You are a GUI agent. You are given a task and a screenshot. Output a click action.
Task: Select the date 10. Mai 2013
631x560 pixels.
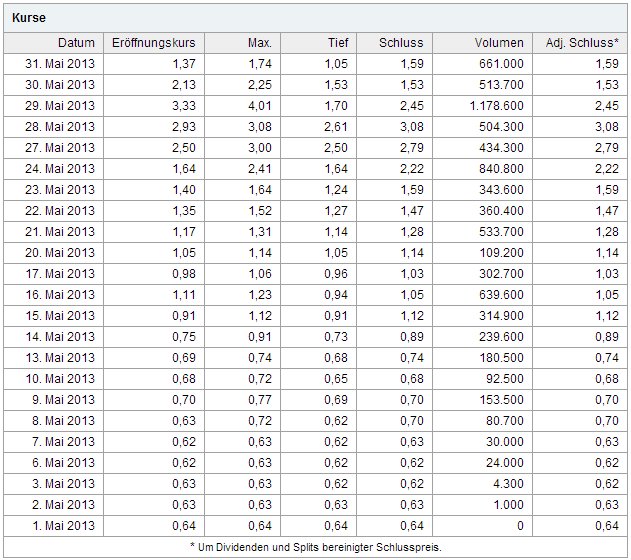[60, 378]
